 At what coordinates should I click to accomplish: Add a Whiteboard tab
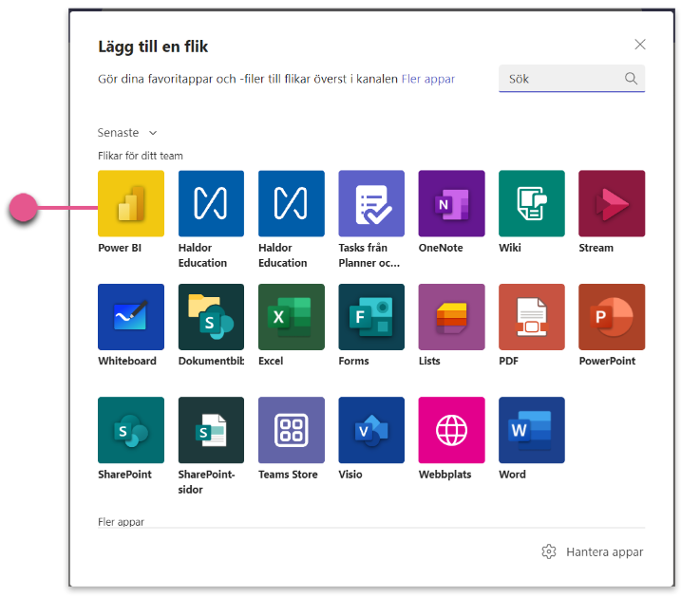click(x=131, y=317)
